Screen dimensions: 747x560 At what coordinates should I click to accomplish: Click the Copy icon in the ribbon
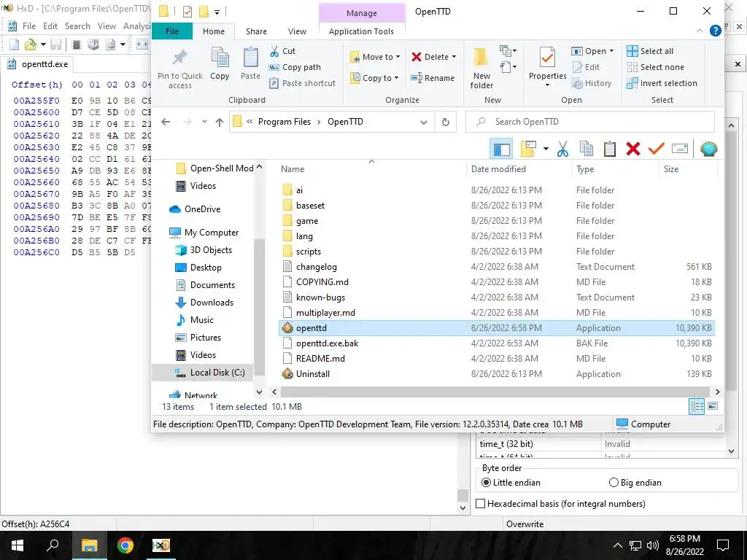coord(220,58)
